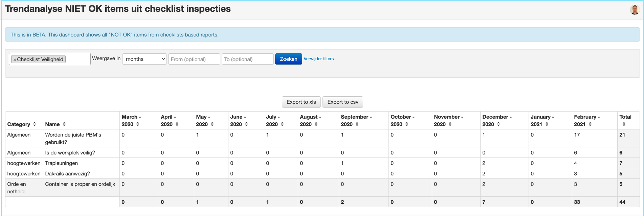Sort the May 2020 column
This screenshot has width=644, height=218.
pos(212,124)
